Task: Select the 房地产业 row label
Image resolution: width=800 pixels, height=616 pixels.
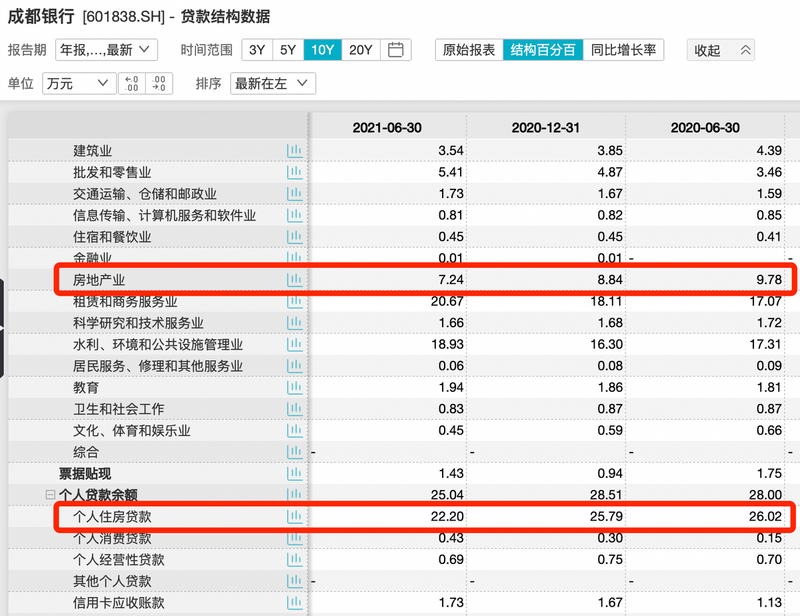Action: [x=99, y=280]
